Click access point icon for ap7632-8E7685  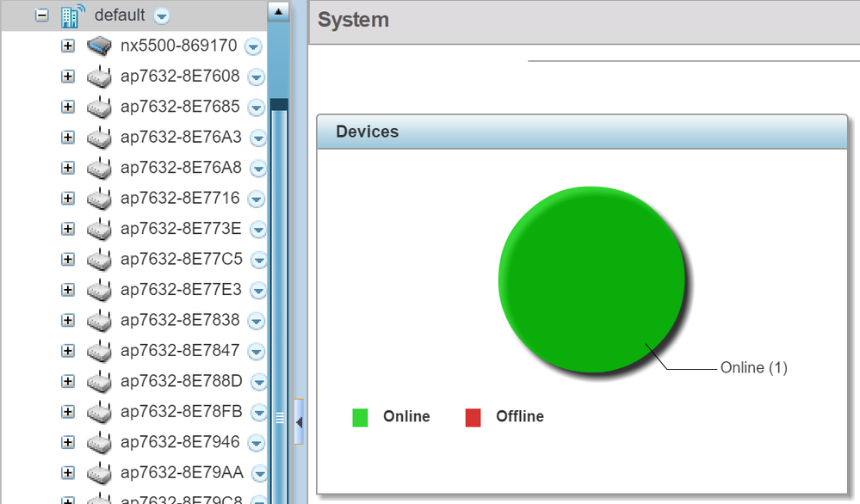coord(99,108)
